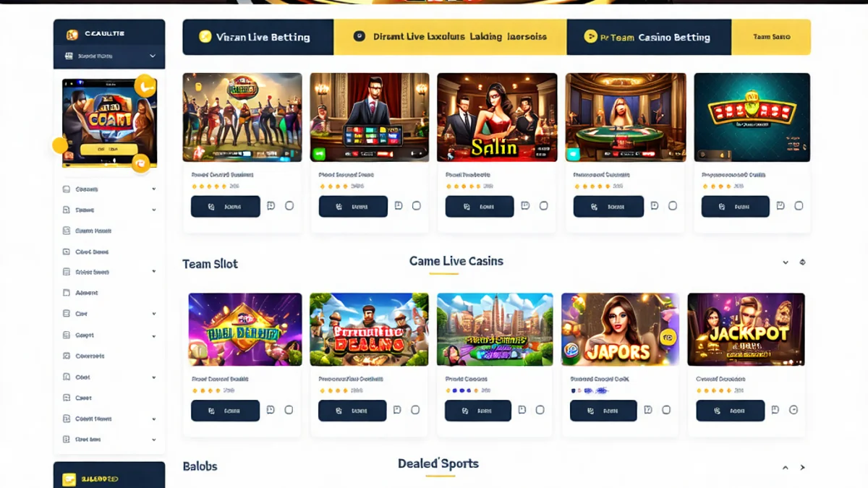868x488 pixels.
Task: Tick the round checkbox under the first live casino card
Action: pyautogui.click(x=289, y=206)
